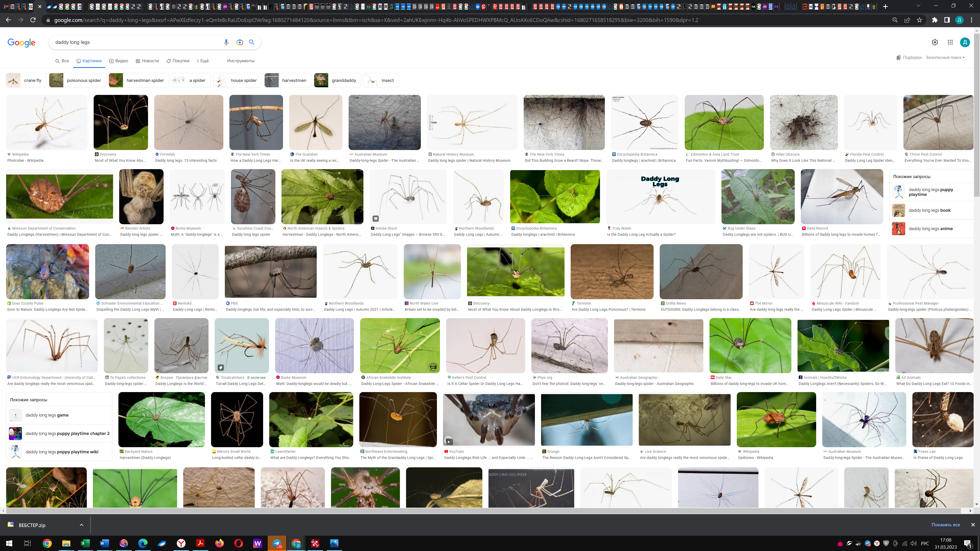Bookmark this page with star icon
The image size is (980, 551).
click(920, 20)
